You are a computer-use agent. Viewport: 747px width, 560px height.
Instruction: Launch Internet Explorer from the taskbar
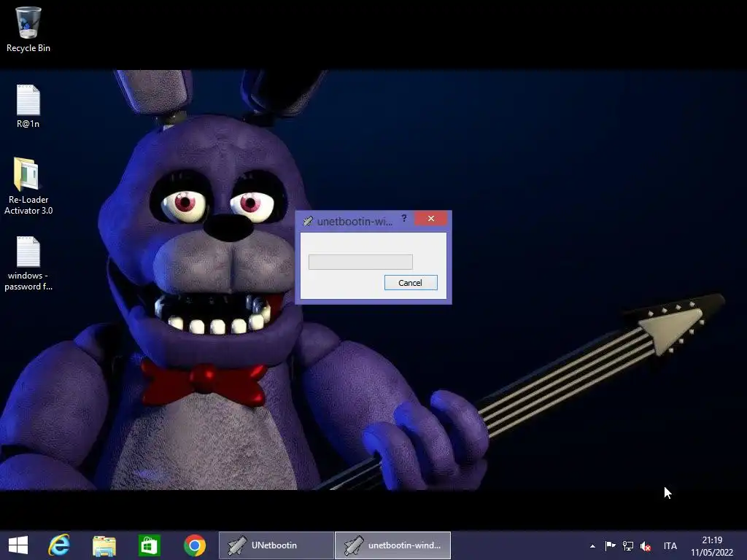pyautogui.click(x=59, y=545)
